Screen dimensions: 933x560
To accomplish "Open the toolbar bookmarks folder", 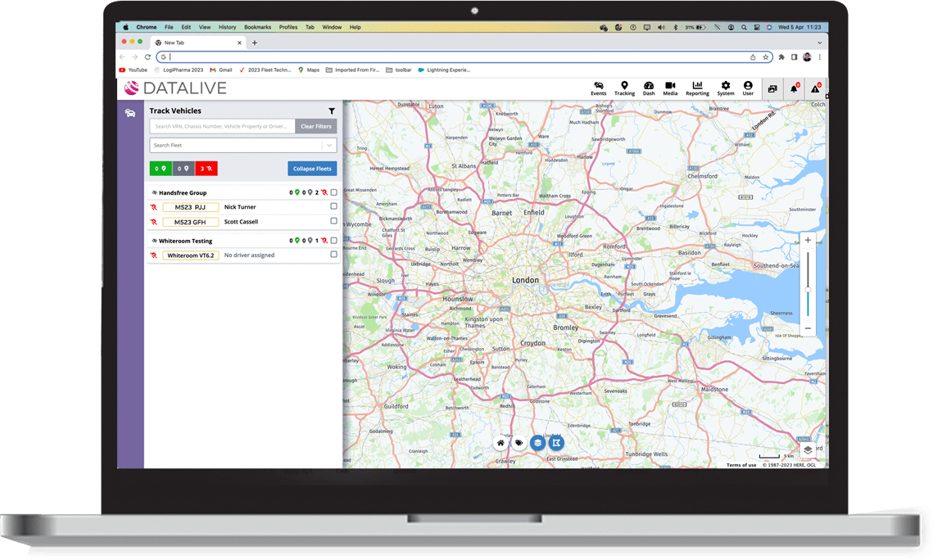I will click(399, 70).
